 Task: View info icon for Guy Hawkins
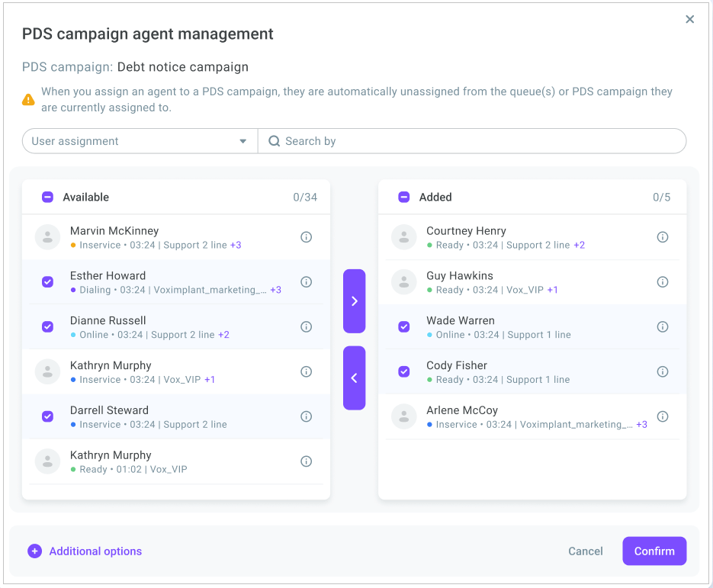[663, 282]
